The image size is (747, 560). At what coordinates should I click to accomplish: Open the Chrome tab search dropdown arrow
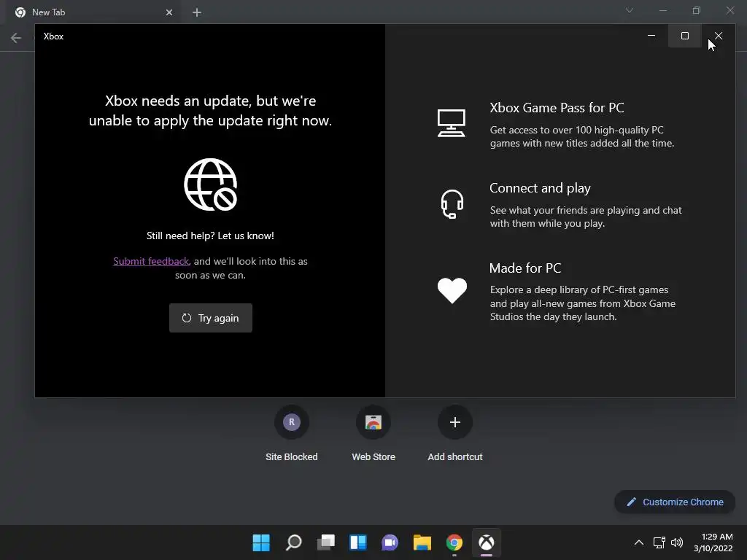630,10
